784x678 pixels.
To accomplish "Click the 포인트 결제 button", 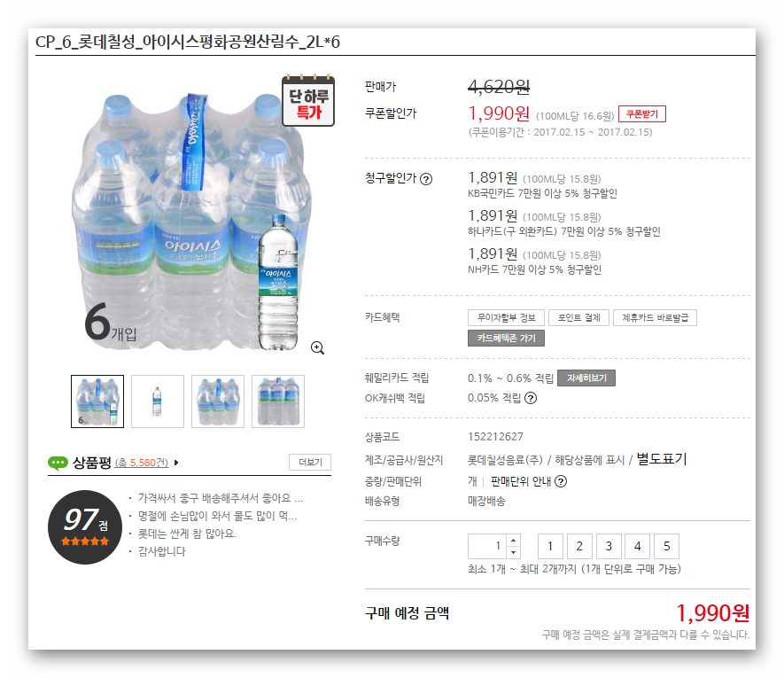I will [579, 318].
